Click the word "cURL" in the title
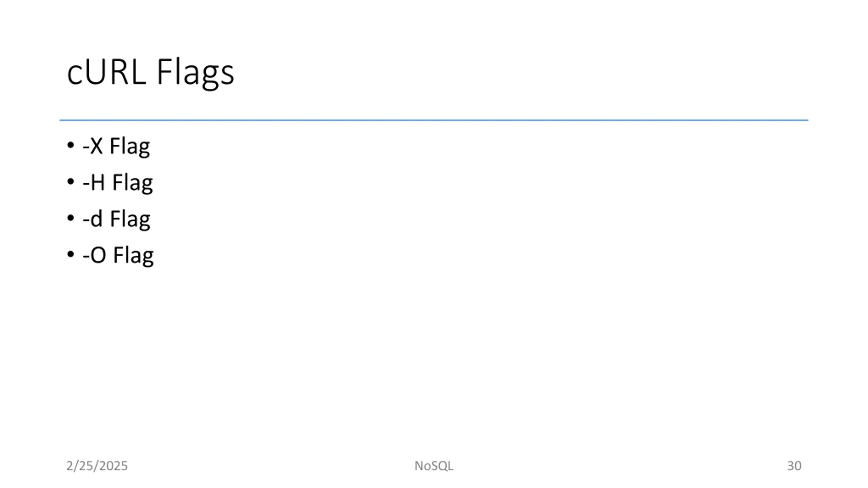The image size is (868, 488). (x=106, y=72)
